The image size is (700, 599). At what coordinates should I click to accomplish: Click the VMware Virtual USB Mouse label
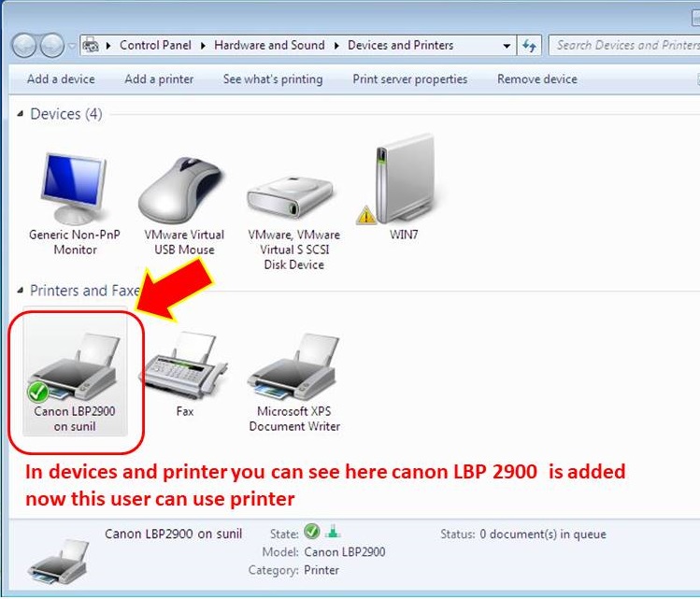(184, 242)
